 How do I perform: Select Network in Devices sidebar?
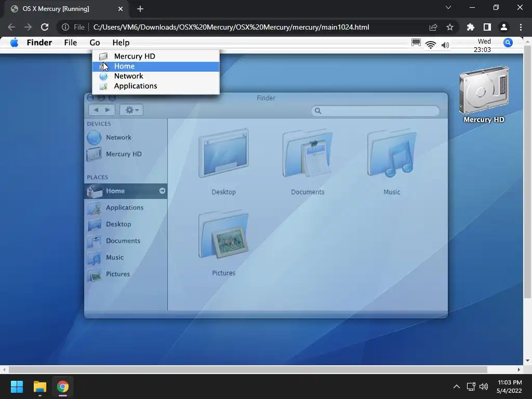point(126,137)
